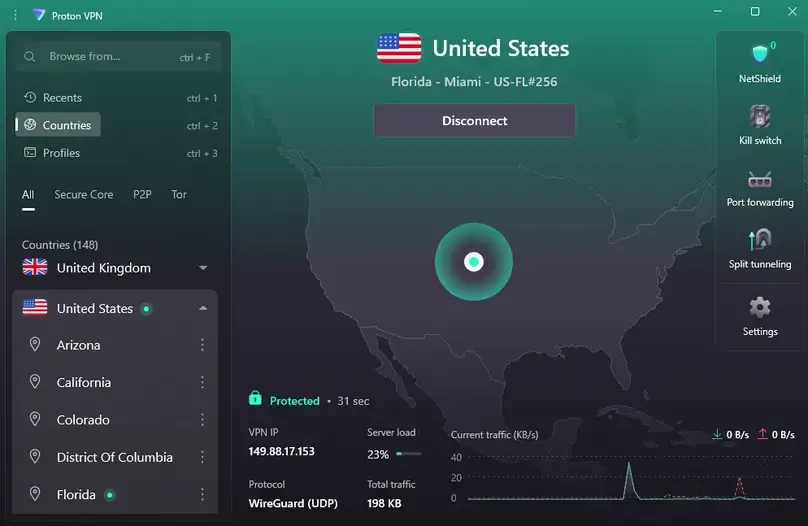Screen dimensions: 808x526
Task: Click the Recents clock icon
Action: pos(30,97)
